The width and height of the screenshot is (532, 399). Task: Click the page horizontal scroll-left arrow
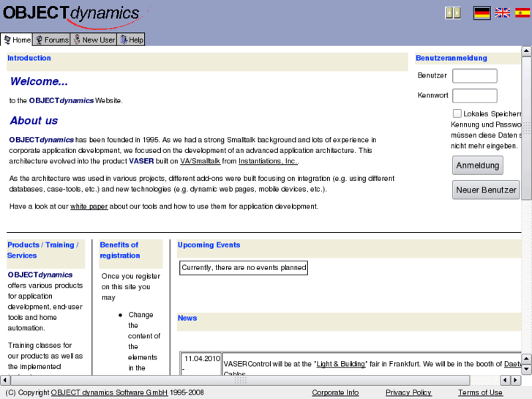[4, 380]
